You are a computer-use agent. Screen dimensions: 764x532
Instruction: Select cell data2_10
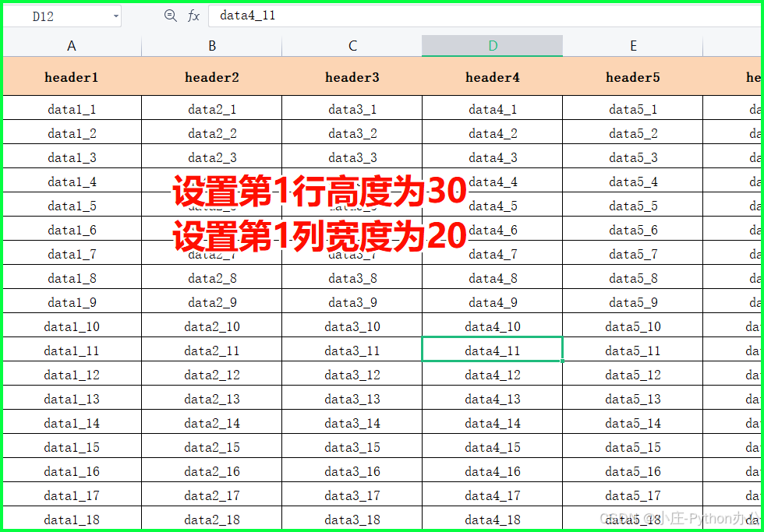pyautogui.click(x=212, y=325)
